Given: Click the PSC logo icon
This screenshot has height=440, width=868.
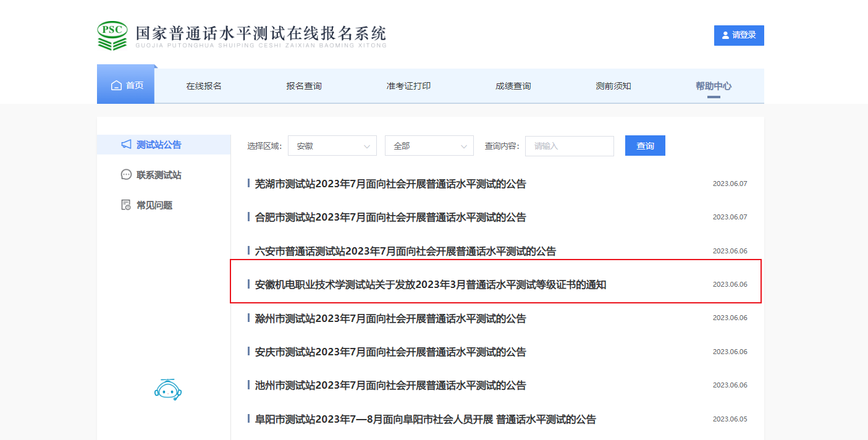Looking at the screenshot, I should (x=112, y=36).
